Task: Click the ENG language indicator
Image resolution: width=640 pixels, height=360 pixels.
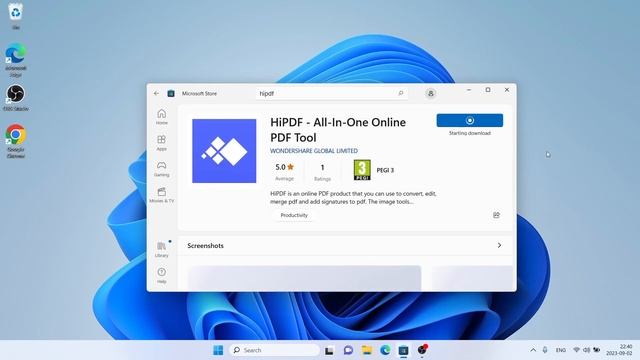Action: click(x=561, y=350)
